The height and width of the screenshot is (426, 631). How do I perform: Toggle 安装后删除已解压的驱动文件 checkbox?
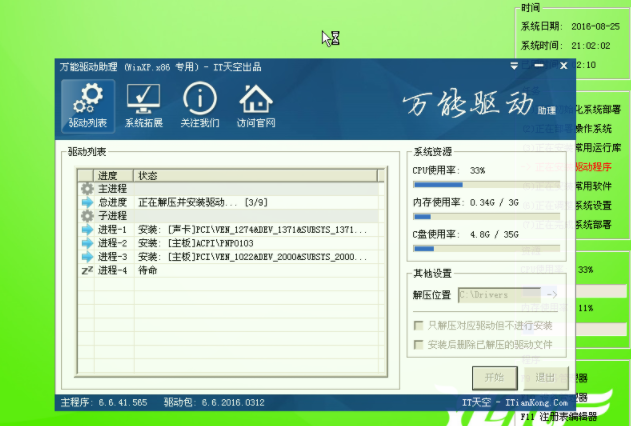click(419, 344)
